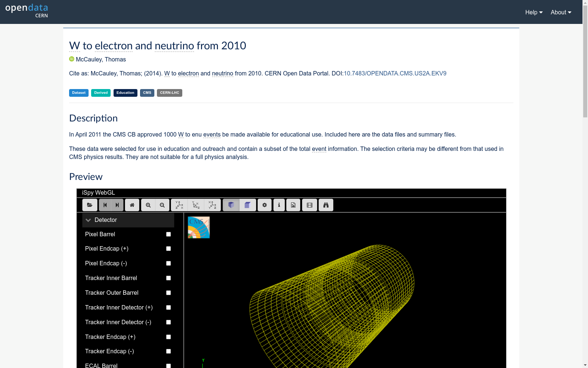588x368 pixels.
Task: Switch to the third axis view (X up, Y-Z)
Action: (212, 205)
